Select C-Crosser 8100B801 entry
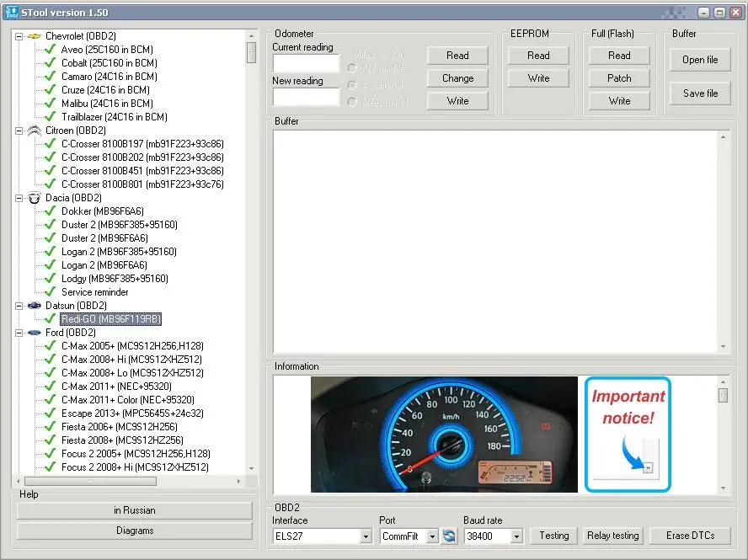Viewport: 748px width, 560px height. click(142, 184)
